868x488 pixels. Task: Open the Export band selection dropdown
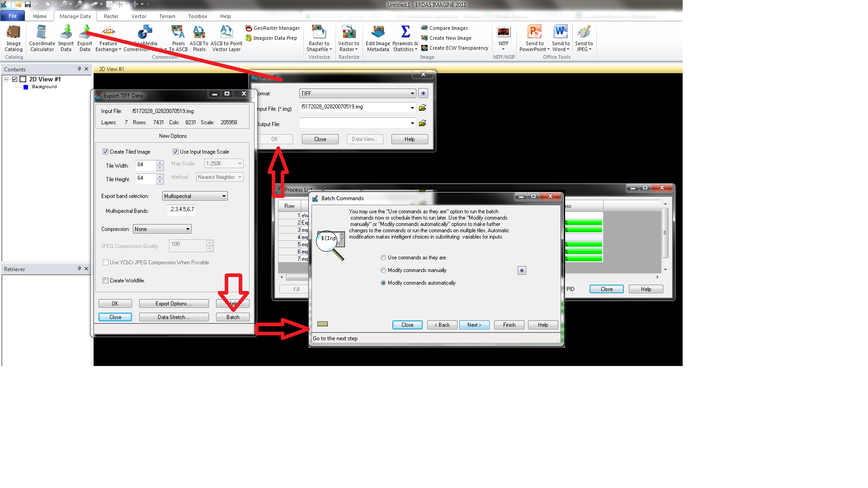click(194, 196)
